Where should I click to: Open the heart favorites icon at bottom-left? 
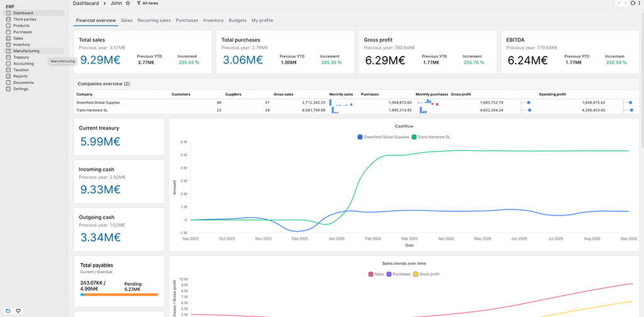(x=18, y=311)
